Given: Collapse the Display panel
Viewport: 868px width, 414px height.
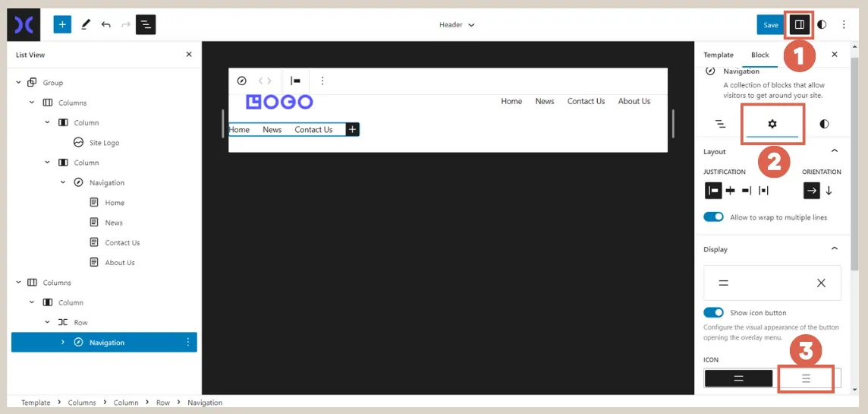Looking at the screenshot, I should [834, 249].
